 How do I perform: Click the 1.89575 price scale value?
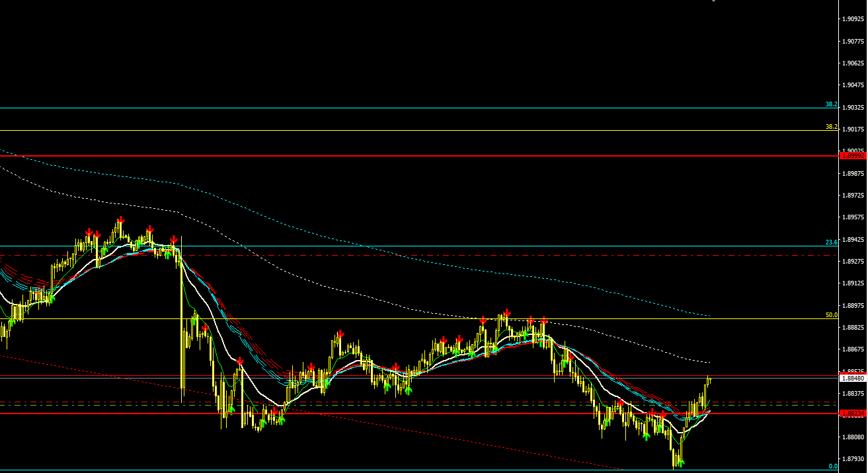click(x=853, y=217)
